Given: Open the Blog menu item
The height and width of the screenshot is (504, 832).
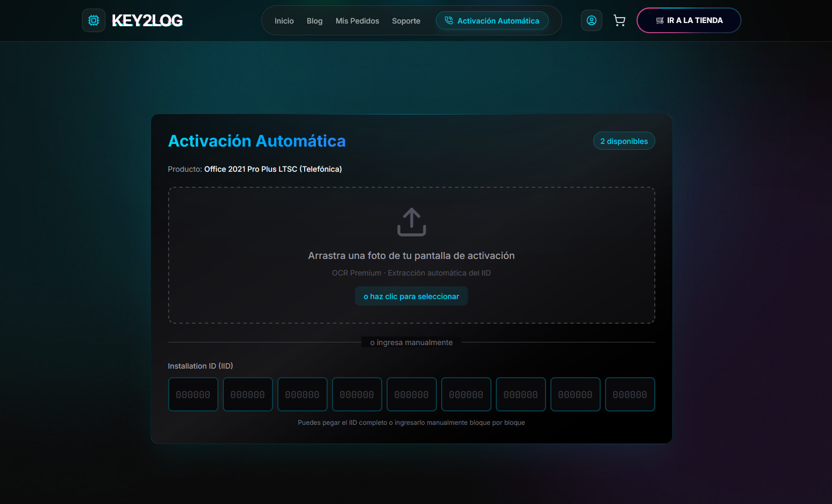Looking at the screenshot, I should [315, 21].
